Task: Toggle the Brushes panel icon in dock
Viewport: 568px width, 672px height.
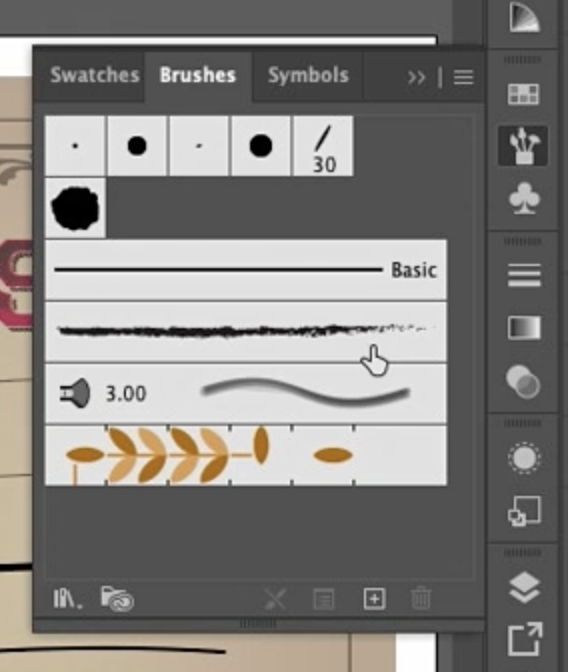Action: pyautogui.click(x=523, y=146)
